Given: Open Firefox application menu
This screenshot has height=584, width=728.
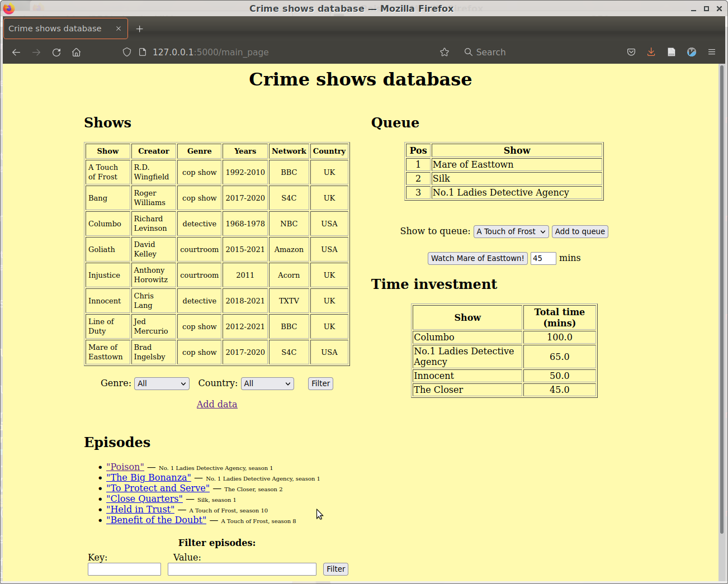Looking at the screenshot, I should pos(712,52).
